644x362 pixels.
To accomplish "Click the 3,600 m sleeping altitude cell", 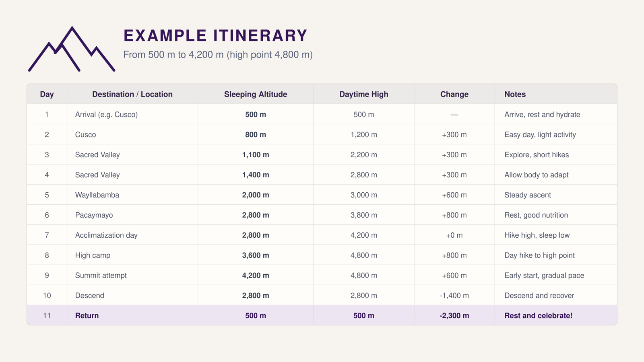I will 256,255.
